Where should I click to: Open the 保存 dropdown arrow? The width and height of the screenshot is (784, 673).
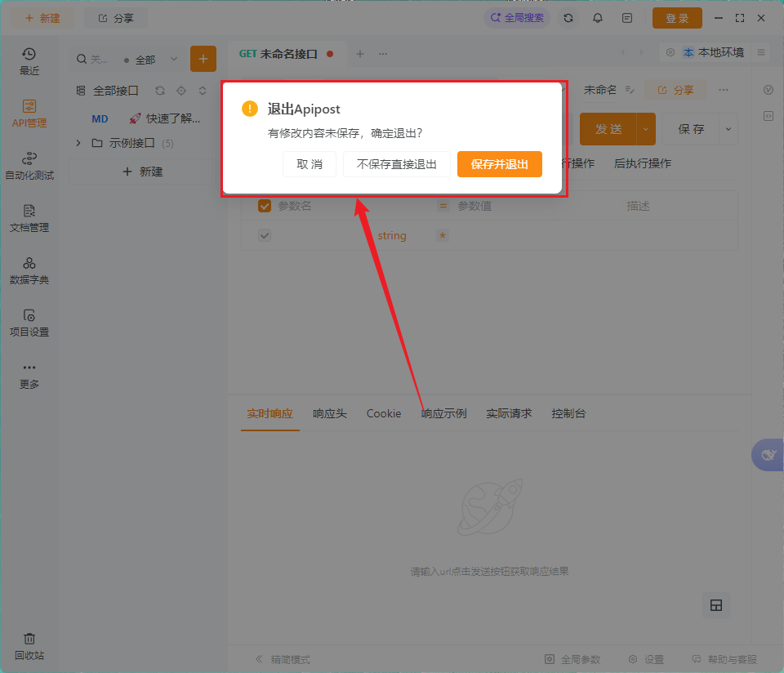(x=728, y=129)
